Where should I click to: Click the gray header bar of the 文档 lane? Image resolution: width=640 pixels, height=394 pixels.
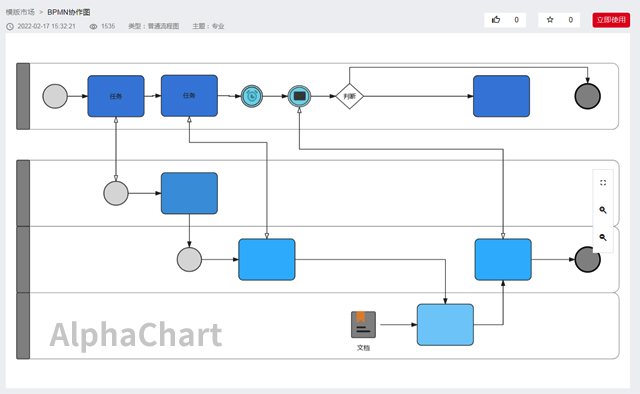23,326
